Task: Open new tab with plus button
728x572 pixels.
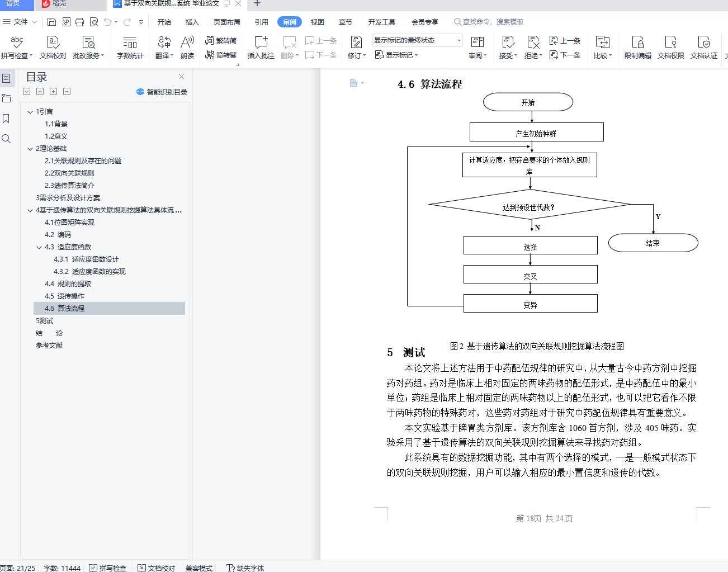Action: [257, 4]
